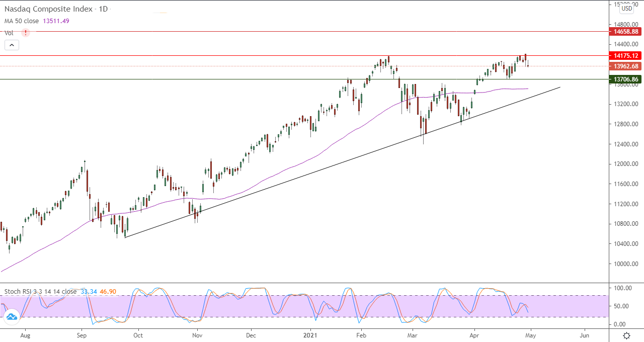
Task: Click the Jun label on time axis
Action: [x=585, y=334]
